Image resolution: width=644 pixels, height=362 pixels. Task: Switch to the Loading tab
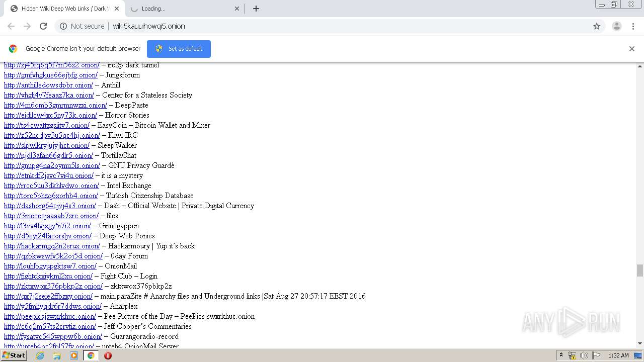185,9
